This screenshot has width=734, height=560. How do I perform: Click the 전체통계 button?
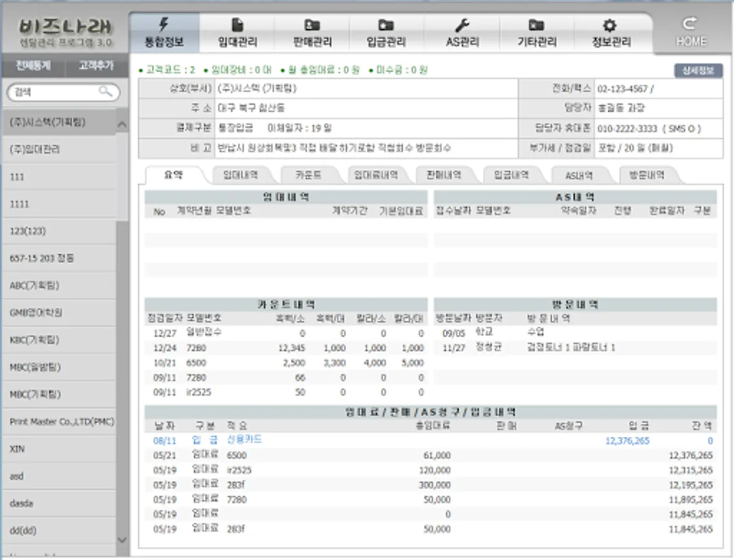[33, 65]
